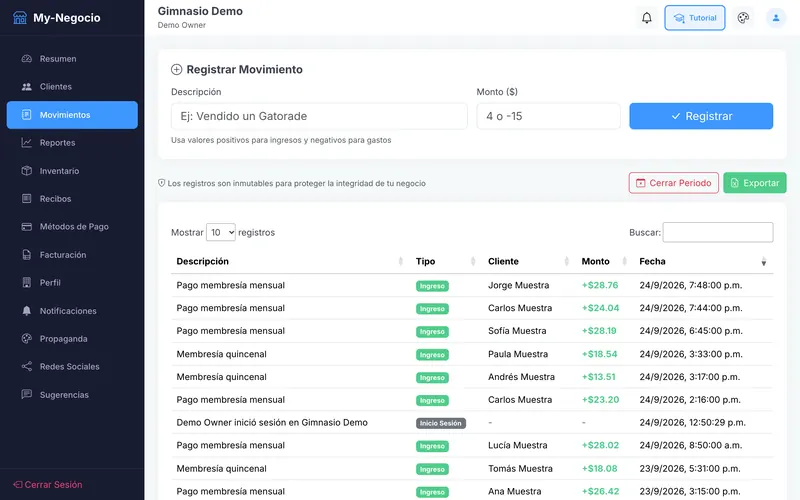Screen dimensions: 800x500
Task: Click the Reportes chart icon
Action: pos(27,143)
